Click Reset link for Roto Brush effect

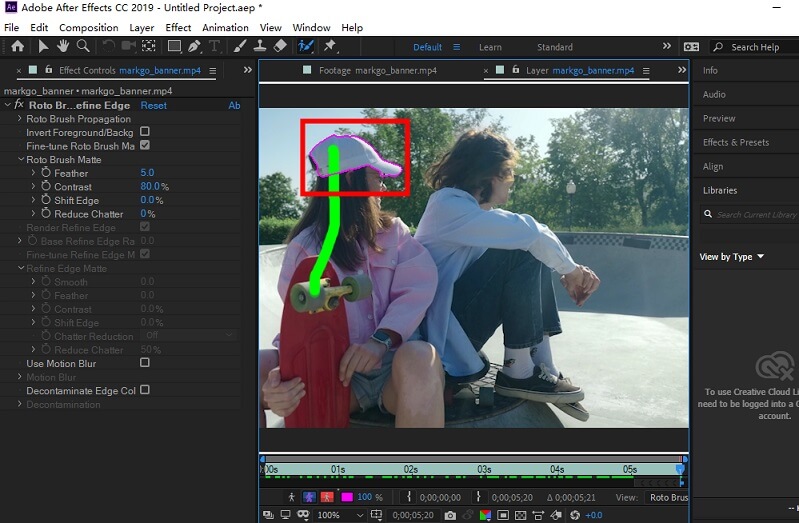click(x=153, y=106)
